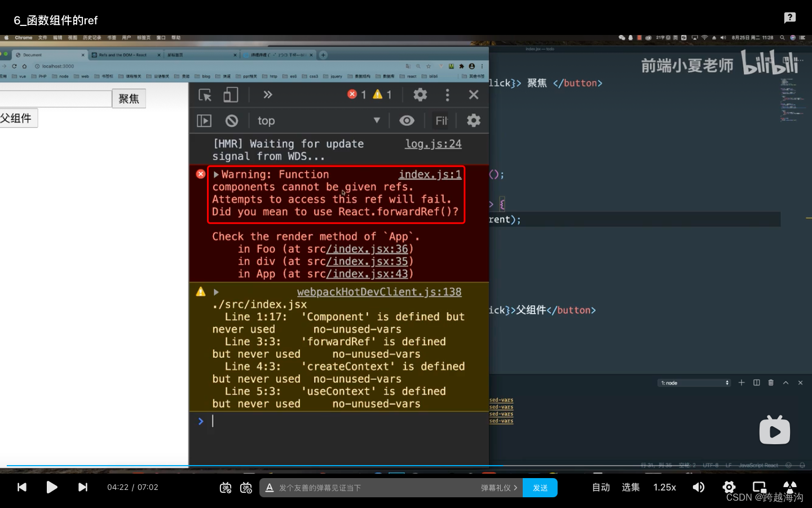Expand the yellow webpack warning message
812x508 pixels.
(216, 292)
